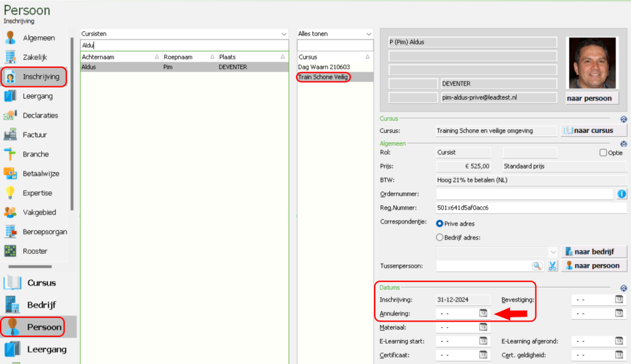Sort by Cursus column header

[335, 57]
